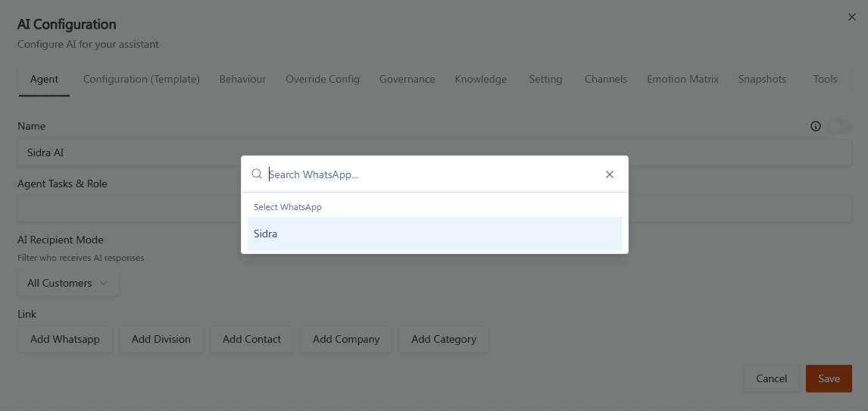Click the Add Contact button
Viewport: 868px width, 411px height.
(x=252, y=339)
